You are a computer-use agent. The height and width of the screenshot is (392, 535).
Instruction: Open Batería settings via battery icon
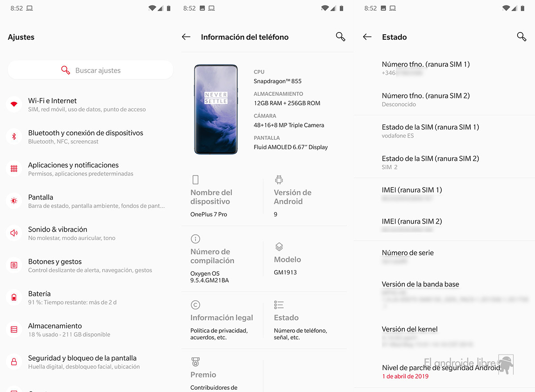click(x=14, y=298)
